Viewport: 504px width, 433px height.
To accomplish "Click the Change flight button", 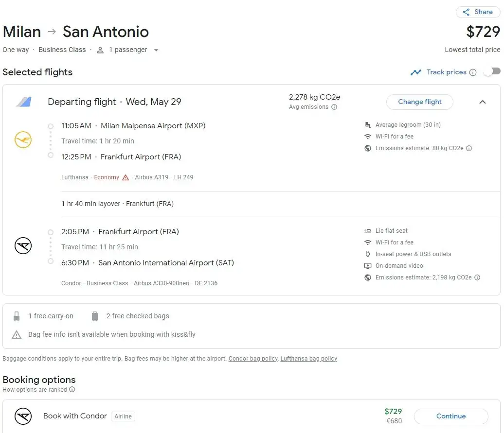I will coord(419,102).
